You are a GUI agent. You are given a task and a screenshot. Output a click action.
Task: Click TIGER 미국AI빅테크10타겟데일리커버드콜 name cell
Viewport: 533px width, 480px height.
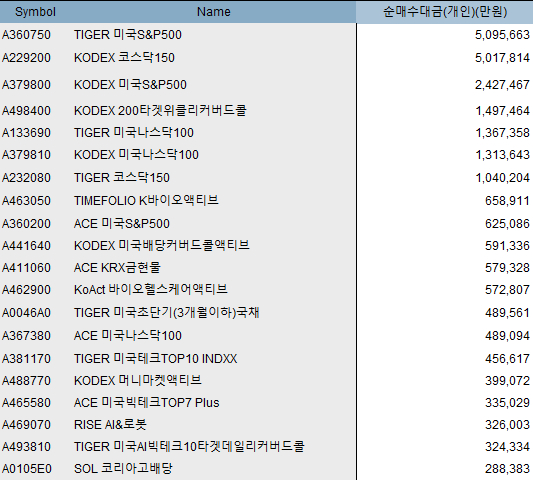189,447
